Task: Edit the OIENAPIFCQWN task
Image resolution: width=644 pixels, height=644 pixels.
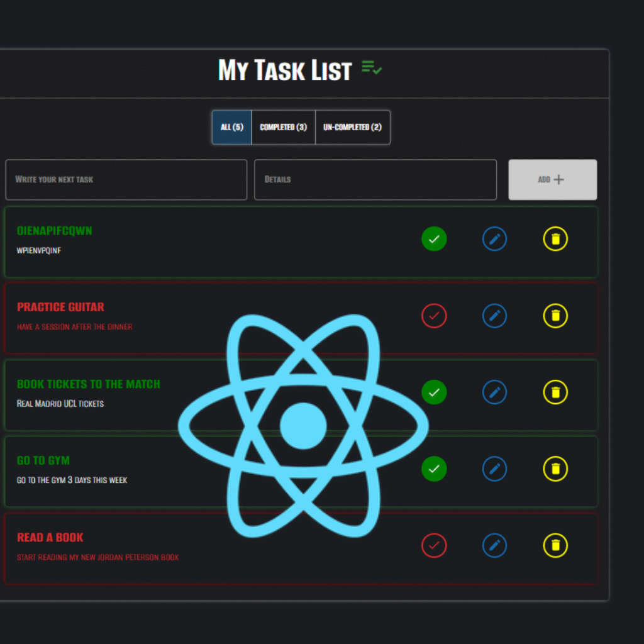Action: click(494, 238)
